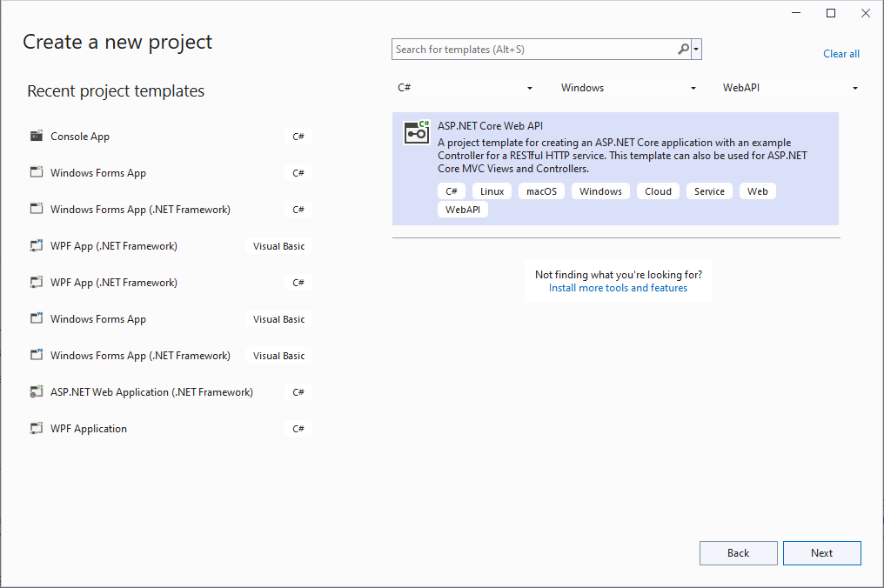Click C# label beside Console App

coord(298,137)
